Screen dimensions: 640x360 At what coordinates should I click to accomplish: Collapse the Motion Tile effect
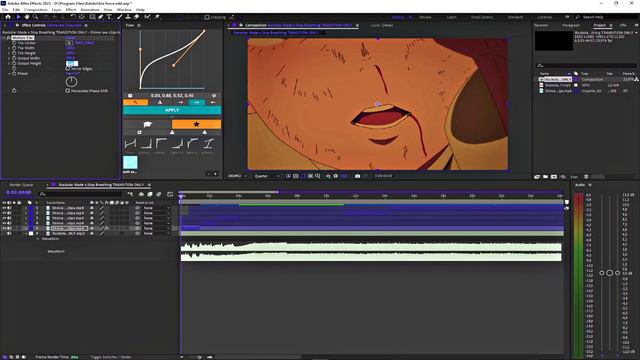pos(4,38)
